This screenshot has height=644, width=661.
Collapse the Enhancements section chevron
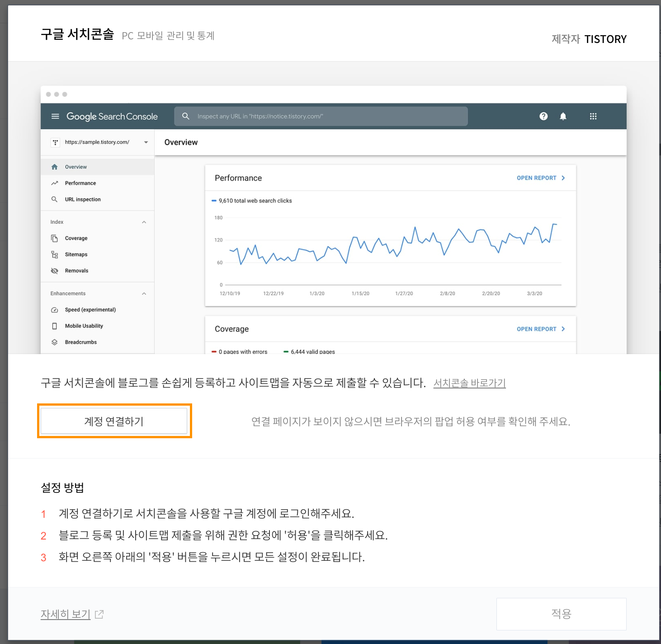coord(144,294)
